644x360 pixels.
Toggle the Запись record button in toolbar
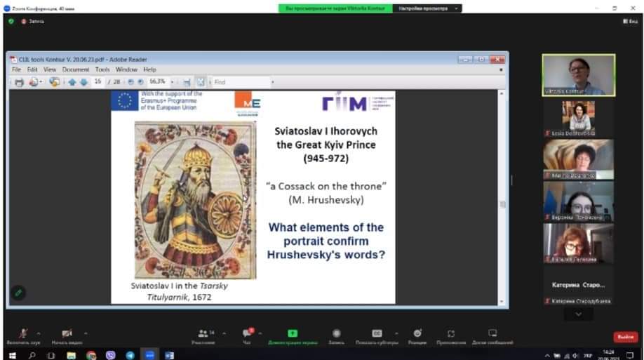[336, 335]
